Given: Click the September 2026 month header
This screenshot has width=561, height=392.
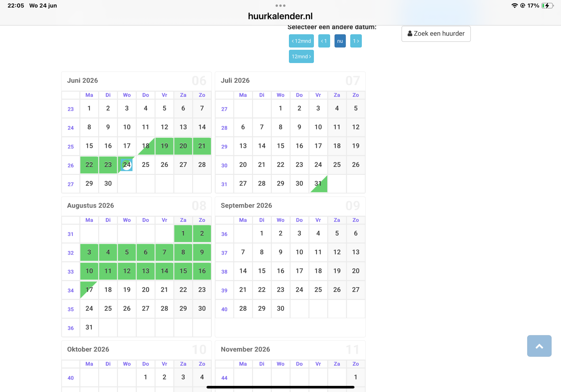Looking at the screenshot, I should point(246,206).
